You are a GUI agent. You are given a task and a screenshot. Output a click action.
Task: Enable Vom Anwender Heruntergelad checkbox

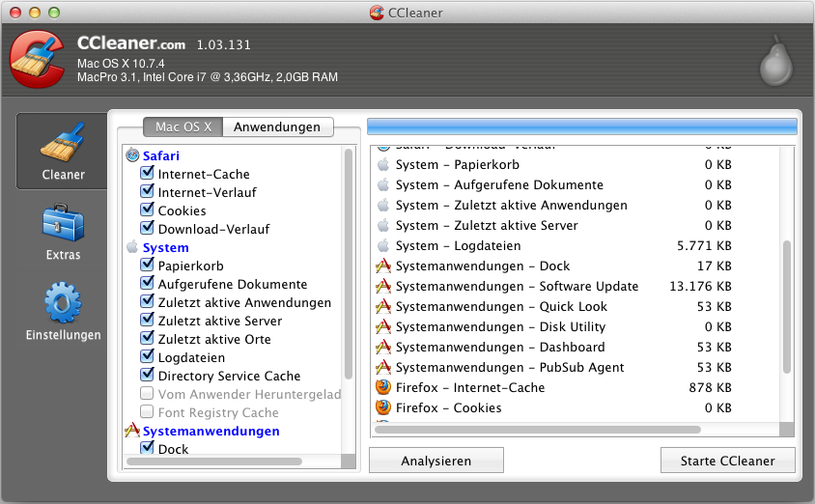pos(147,393)
